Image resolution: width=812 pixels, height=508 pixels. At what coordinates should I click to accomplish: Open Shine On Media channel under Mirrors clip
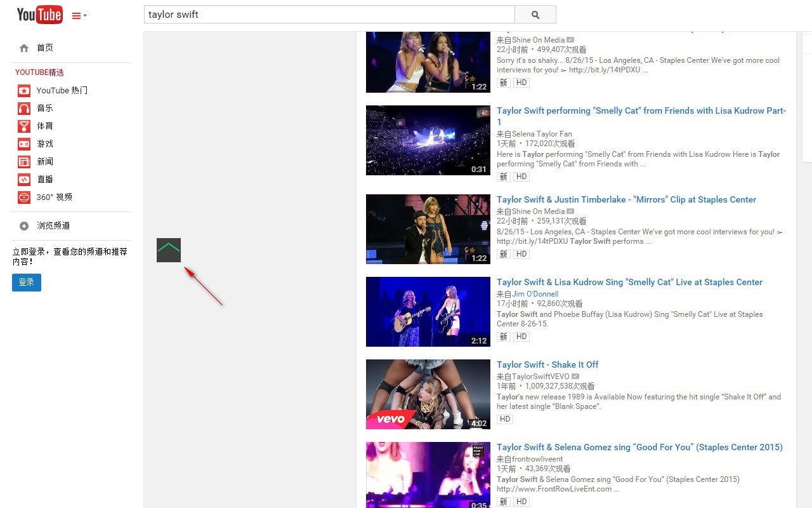click(538, 211)
